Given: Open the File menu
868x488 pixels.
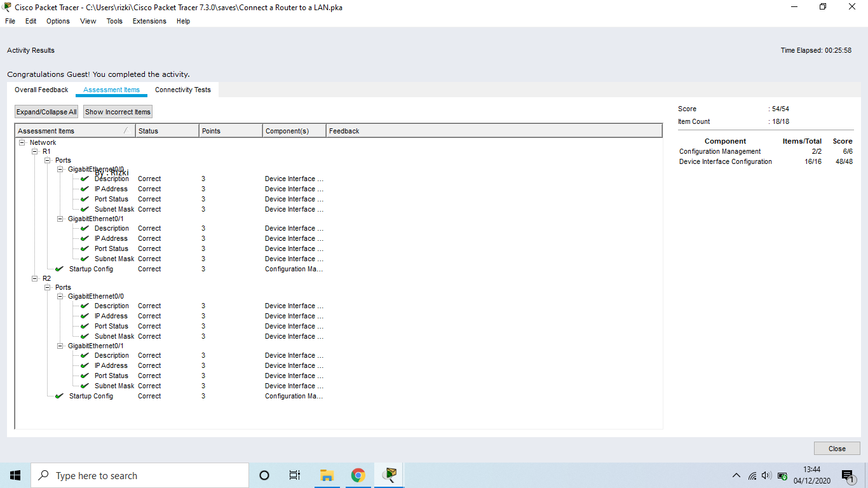Looking at the screenshot, I should (x=10, y=21).
